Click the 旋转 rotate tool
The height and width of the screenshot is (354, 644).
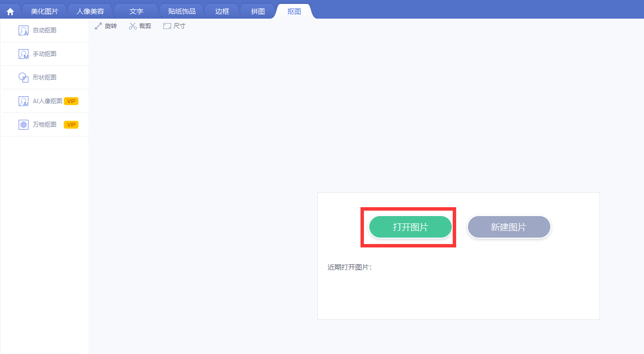click(x=106, y=26)
